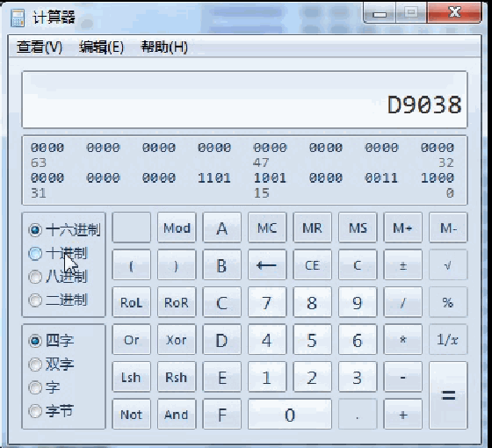Click the addition + button
Screen dimensions: 492x448
pyautogui.click(x=402, y=414)
